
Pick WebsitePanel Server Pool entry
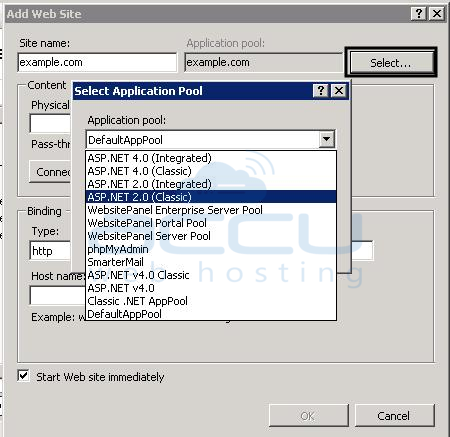pos(211,236)
